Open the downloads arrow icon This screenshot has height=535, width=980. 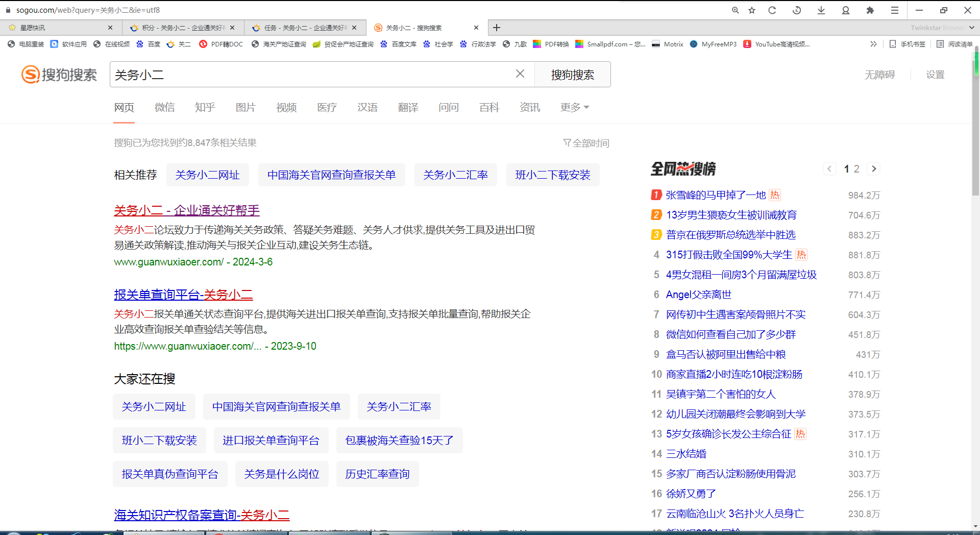(821, 10)
